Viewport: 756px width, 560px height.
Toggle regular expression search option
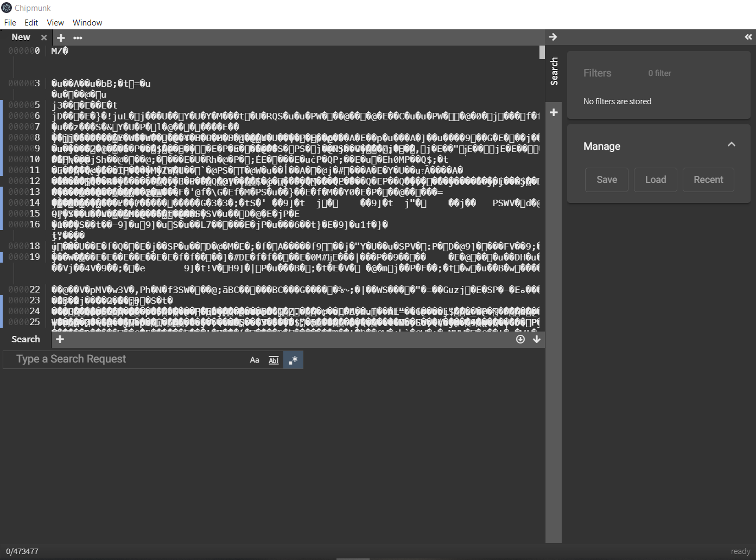tap(293, 360)
